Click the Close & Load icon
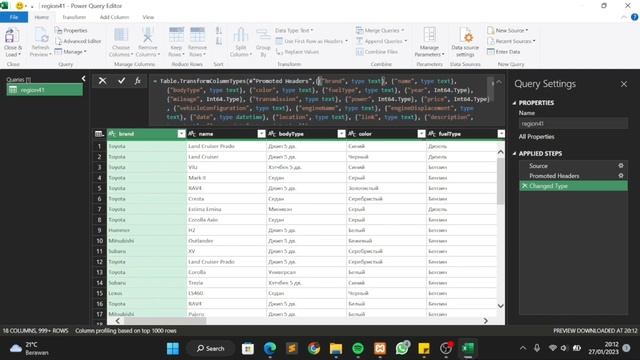 tap(11, 36)
